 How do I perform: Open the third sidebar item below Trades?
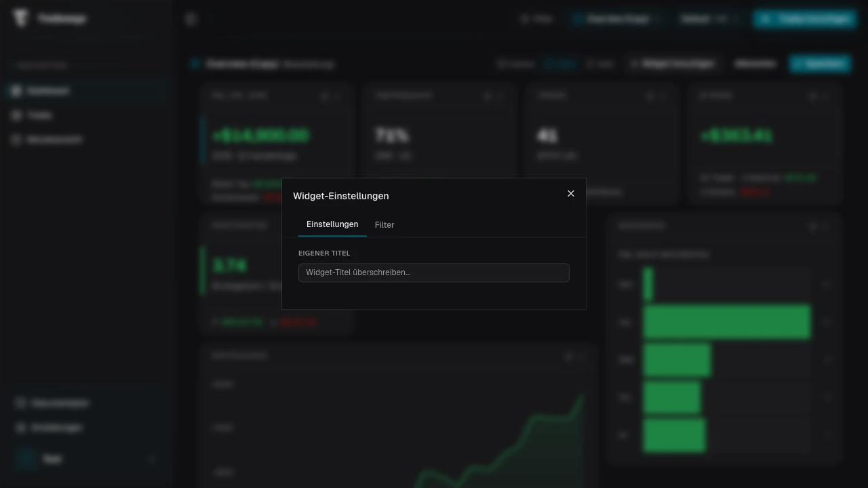click(x=54, y=140)
